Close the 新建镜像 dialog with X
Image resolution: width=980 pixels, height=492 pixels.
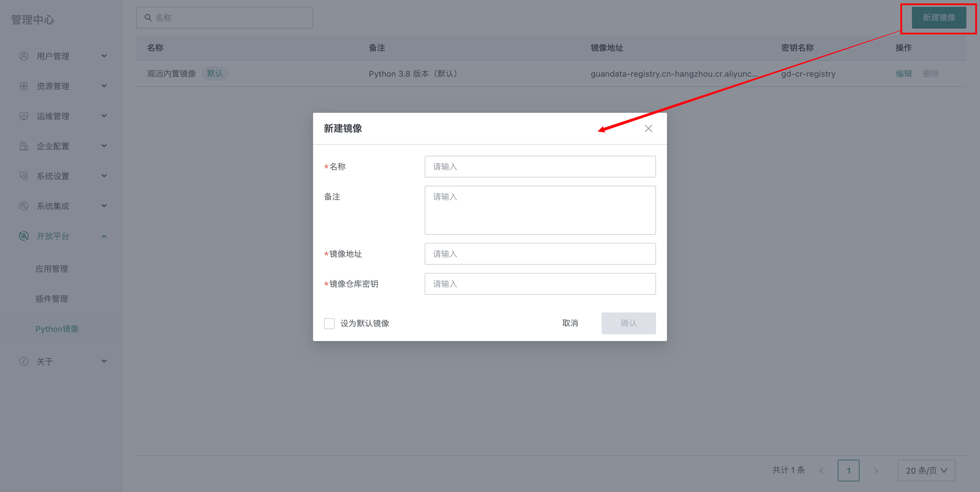tap(648, 129)
